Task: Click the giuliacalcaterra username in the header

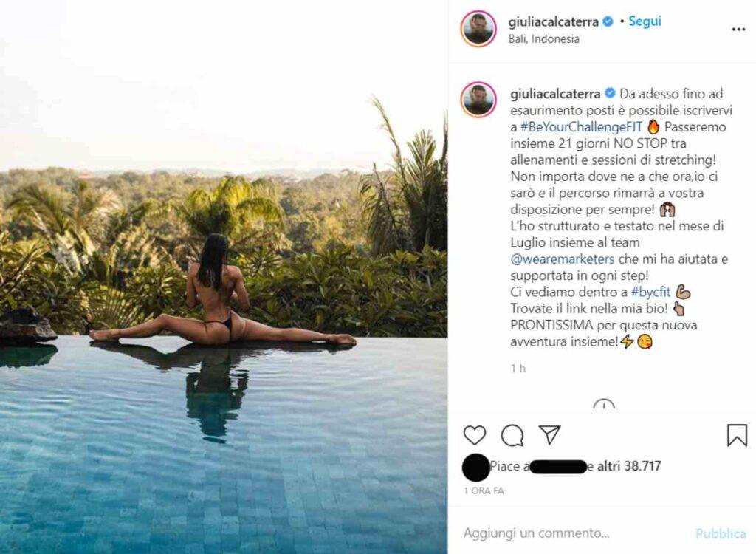Action: pyautogui.click(x=554, y=21)
